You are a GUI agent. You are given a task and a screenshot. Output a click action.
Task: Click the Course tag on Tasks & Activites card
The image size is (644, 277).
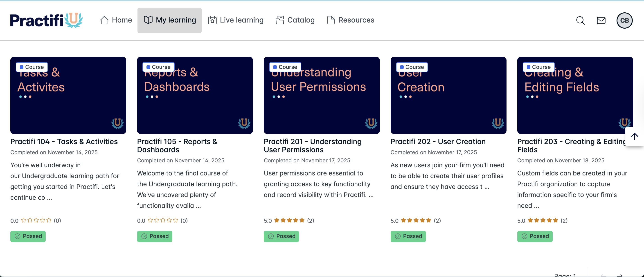[32, 67]
